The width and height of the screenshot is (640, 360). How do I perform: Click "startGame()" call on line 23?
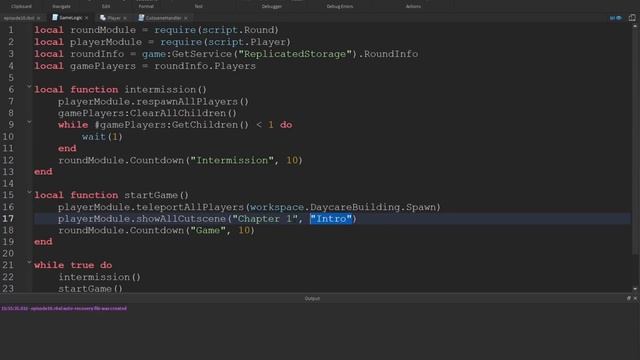pyautogui.click(x=90, y=289)
